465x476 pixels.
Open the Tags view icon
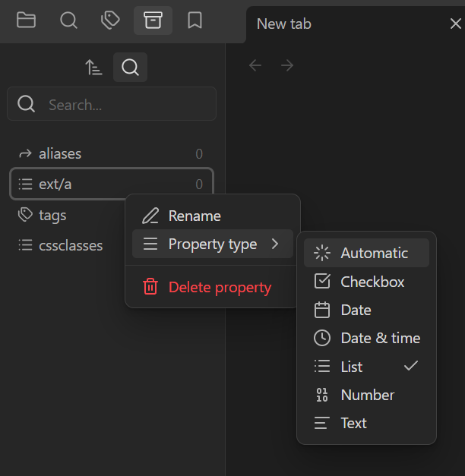tap(111, 20)
